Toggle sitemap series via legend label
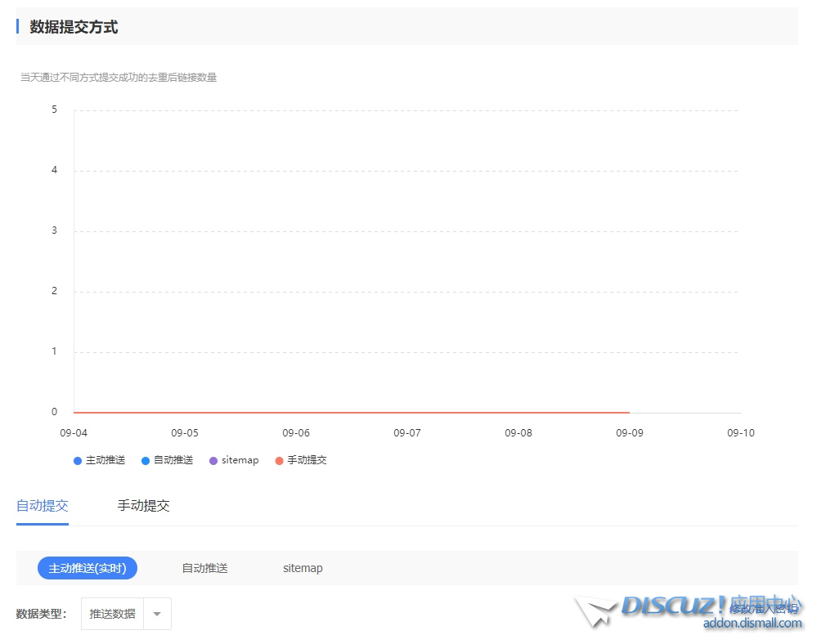Image resolution: width=817 pixels, height=644 pixels. (240, 460)
